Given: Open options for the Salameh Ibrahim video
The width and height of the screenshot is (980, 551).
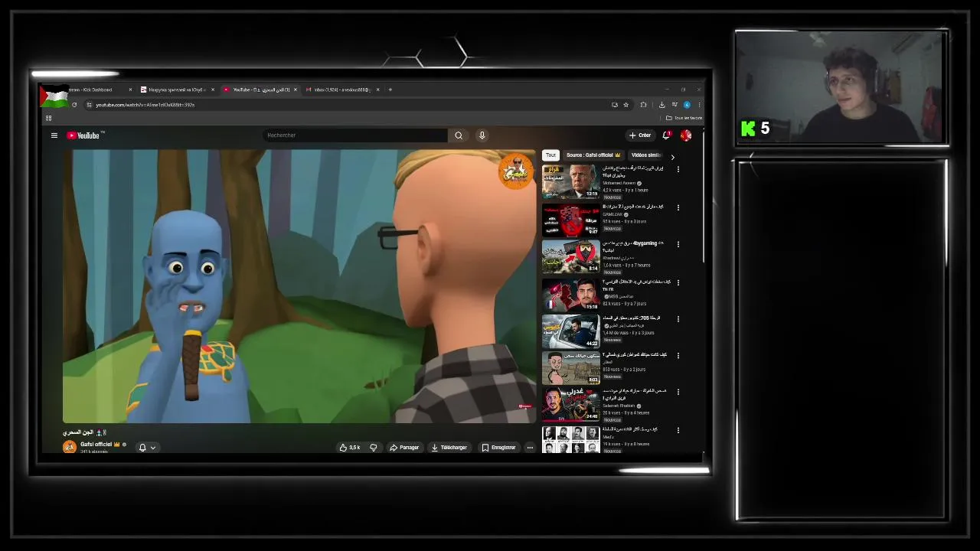Looking at the screenshot, I should point(678,392).
